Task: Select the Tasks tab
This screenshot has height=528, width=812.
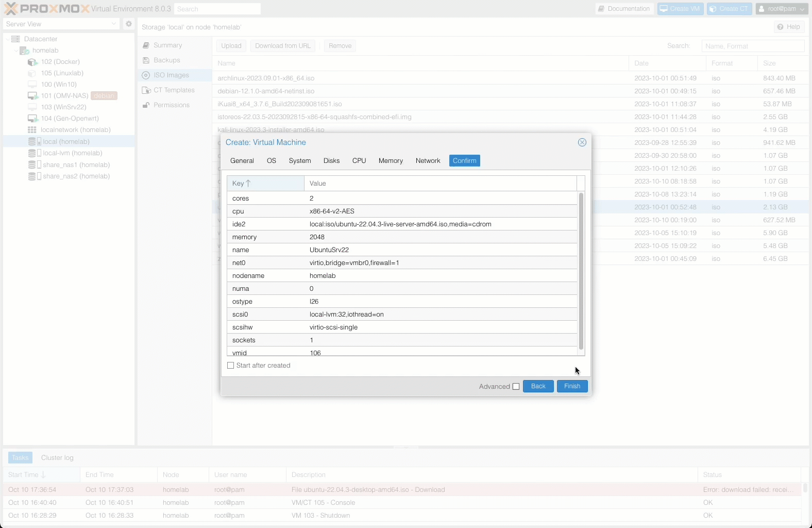Action: coord(20,458)
